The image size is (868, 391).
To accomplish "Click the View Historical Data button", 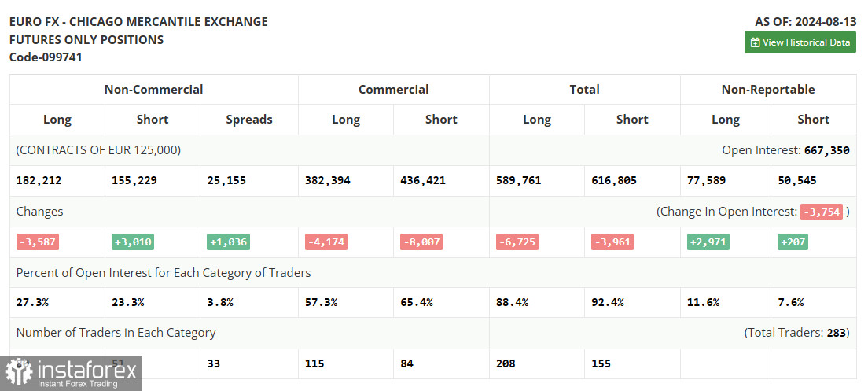I will (x=800, y=42).
